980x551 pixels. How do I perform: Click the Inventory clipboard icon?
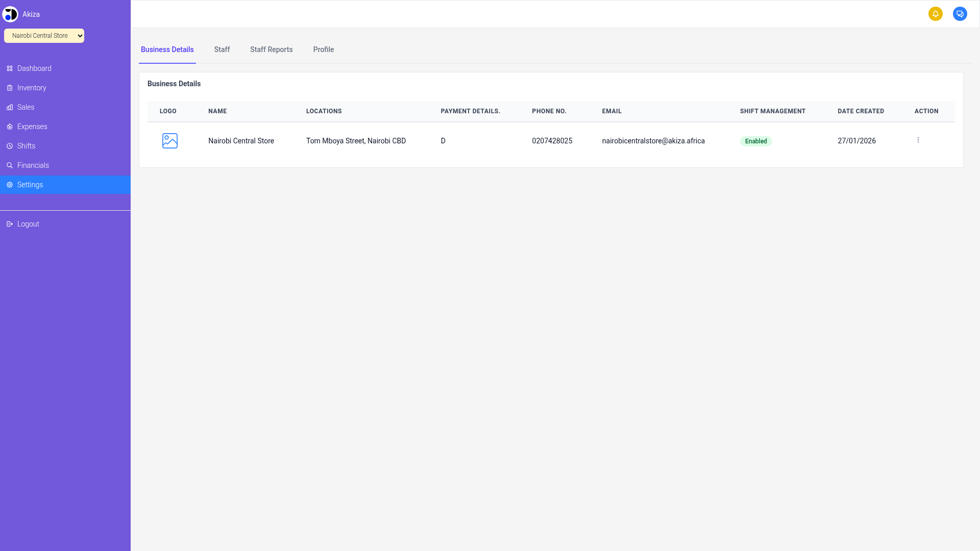point(10,88)
